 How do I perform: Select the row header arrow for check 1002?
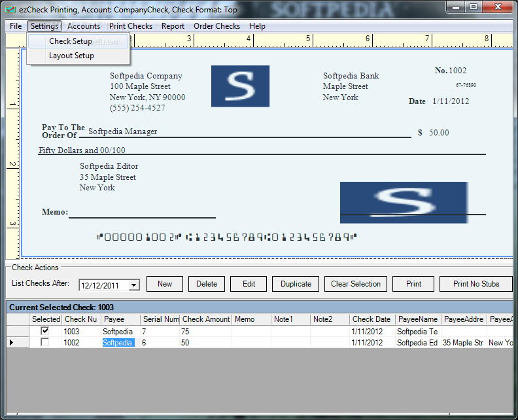point(18,342)
